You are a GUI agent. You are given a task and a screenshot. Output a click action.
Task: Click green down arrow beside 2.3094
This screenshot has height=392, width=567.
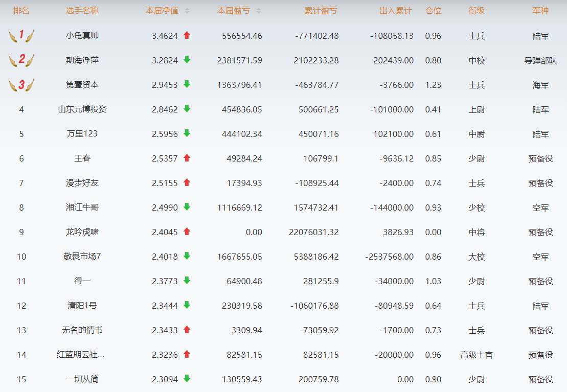[187, 379]
